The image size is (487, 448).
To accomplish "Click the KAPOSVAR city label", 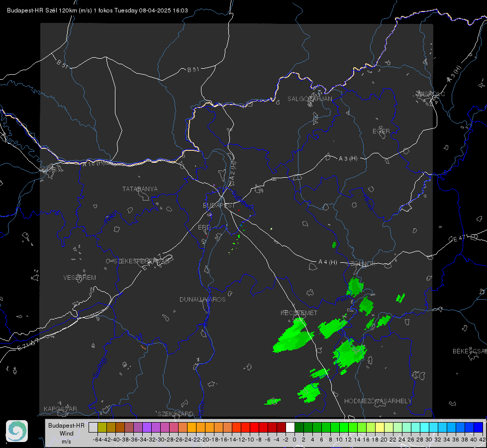I will coord(60,409).
